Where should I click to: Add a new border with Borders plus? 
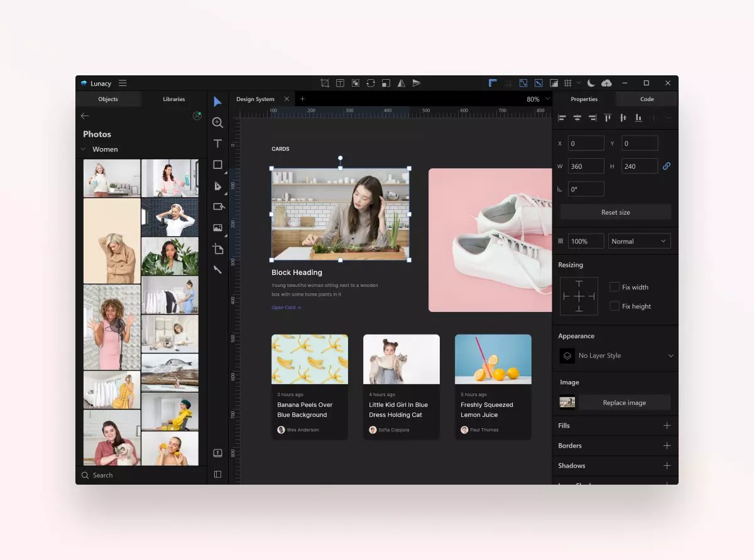pyautogui.click(x=667, y=446)
